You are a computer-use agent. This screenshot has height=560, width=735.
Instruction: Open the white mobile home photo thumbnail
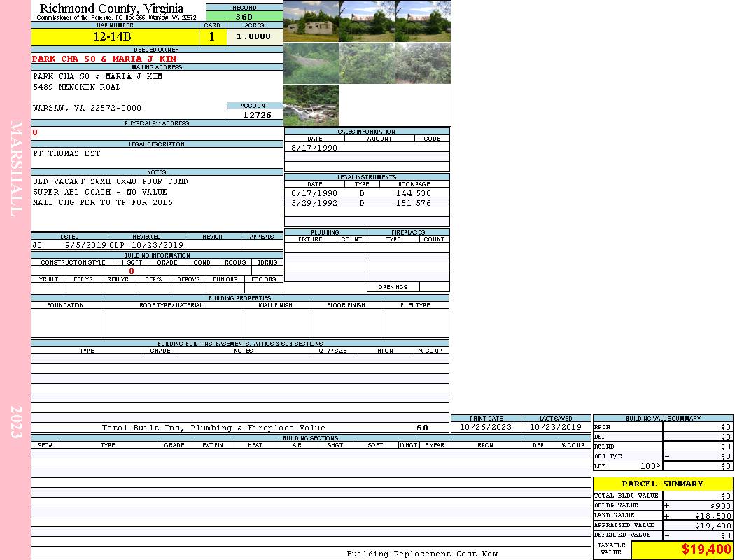[311, 22]
